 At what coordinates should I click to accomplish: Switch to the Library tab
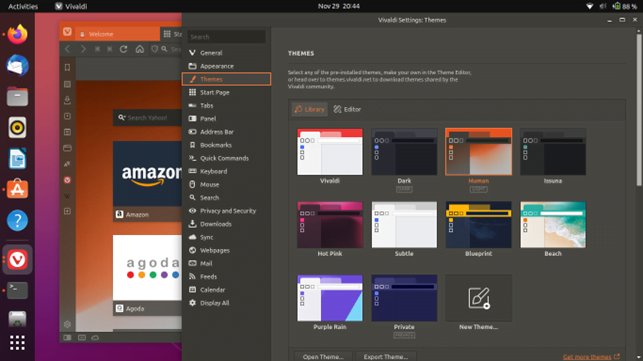click(x=310, y=109)
